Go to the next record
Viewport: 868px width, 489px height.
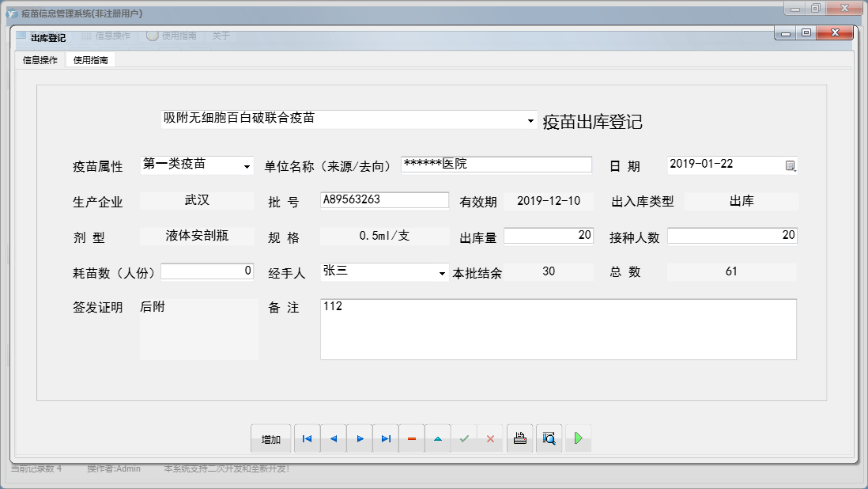coord(359,438)
